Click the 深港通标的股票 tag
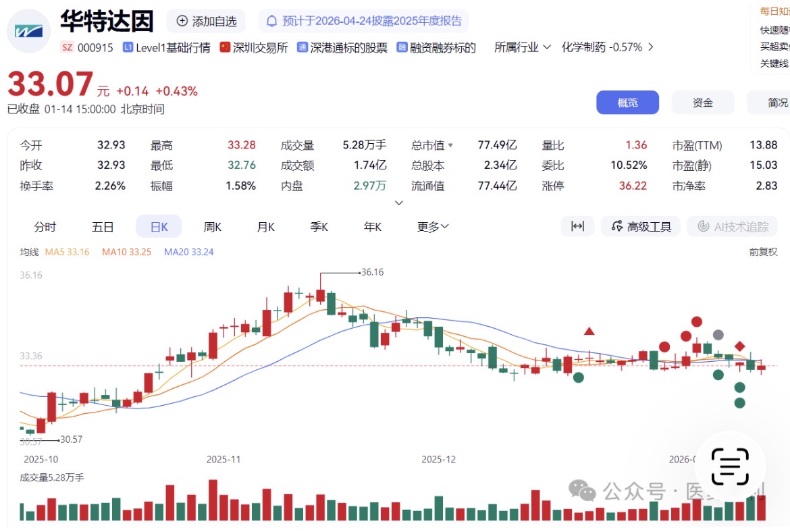Viewport: 790px width, 532px height. 342,47
